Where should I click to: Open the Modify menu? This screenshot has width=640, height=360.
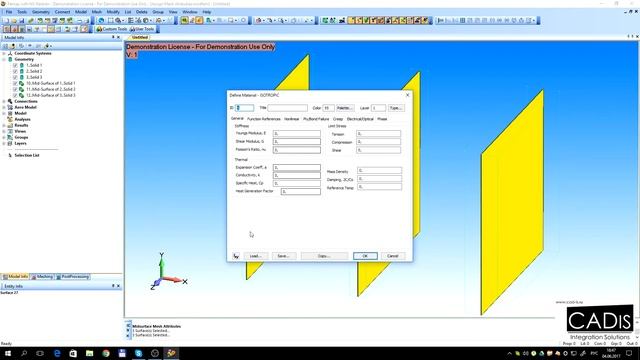click(x=113, y=12)
